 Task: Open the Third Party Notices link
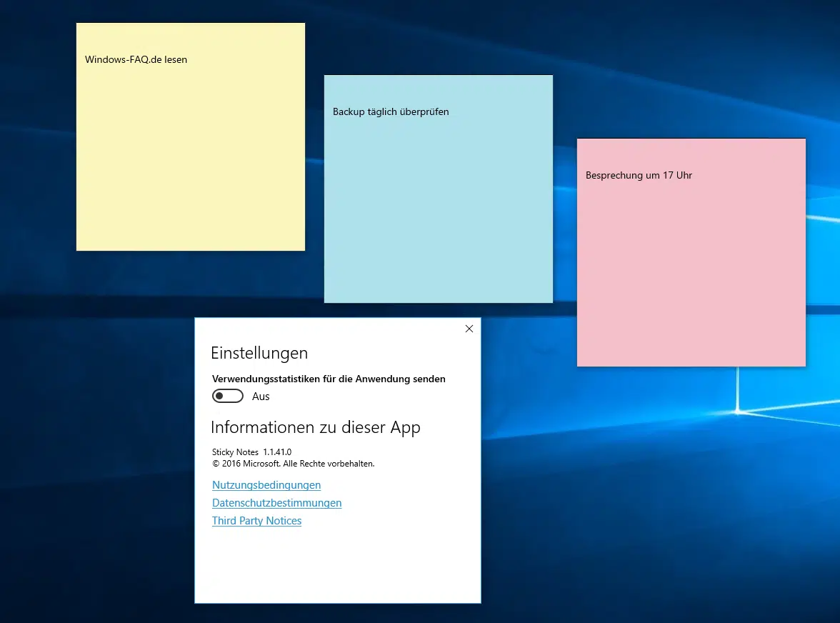point(256,521)
